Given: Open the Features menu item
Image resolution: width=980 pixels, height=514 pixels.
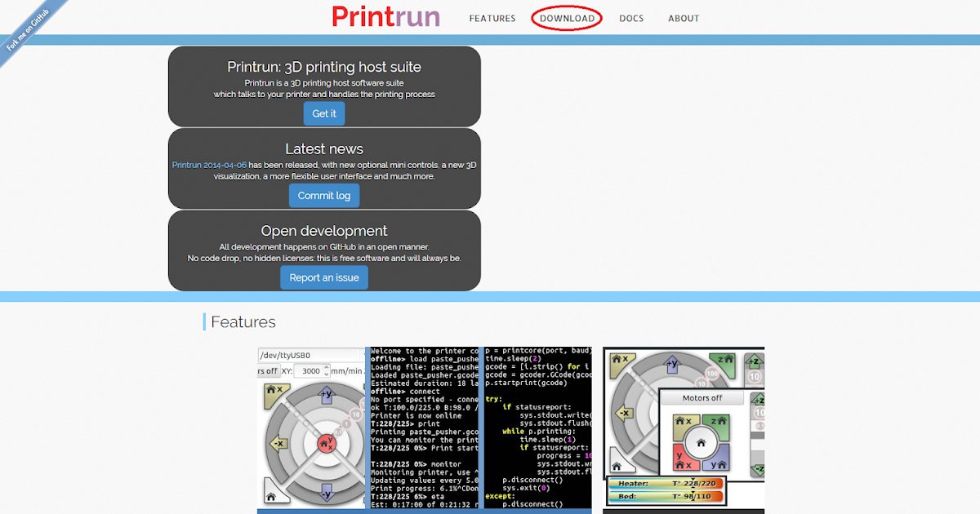Looking at the screenshot, I should click(x=492, y=19).
